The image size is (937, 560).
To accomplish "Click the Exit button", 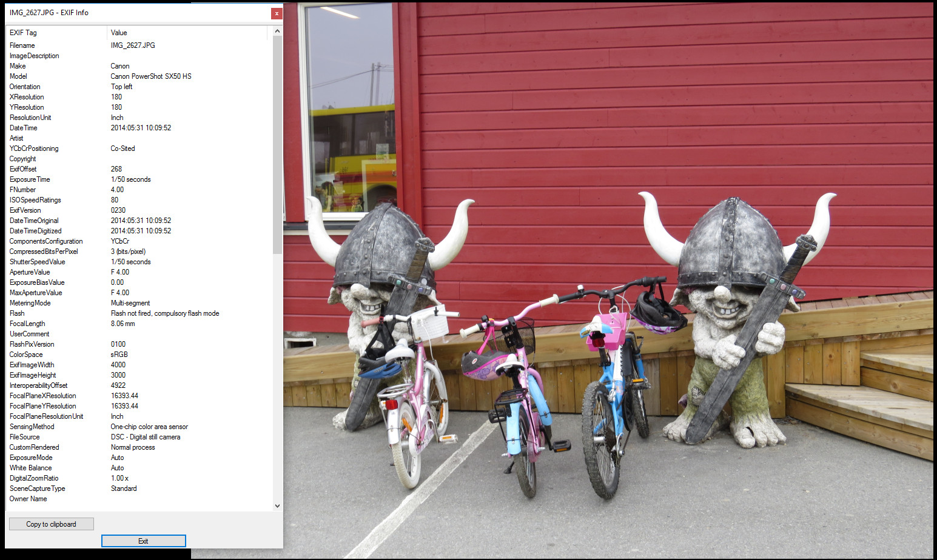I will 144,541.
